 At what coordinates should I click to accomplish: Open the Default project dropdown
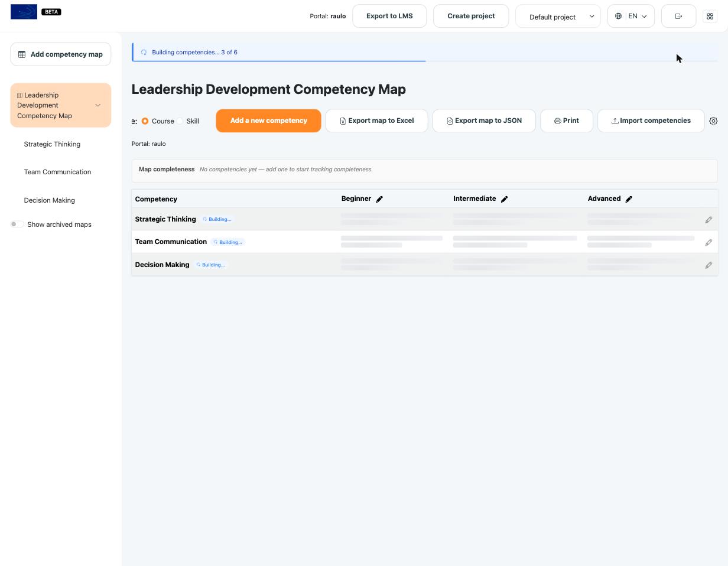click(558, 17)
